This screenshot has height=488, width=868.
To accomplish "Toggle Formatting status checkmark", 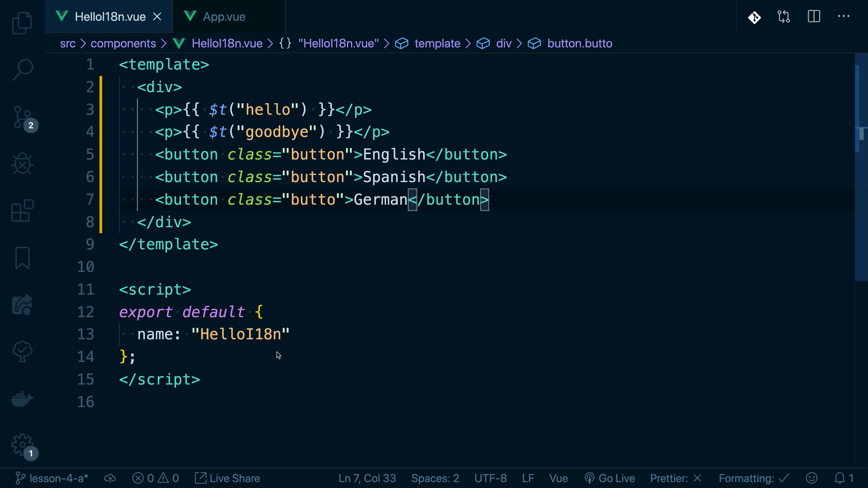I will tap(754, 478).
